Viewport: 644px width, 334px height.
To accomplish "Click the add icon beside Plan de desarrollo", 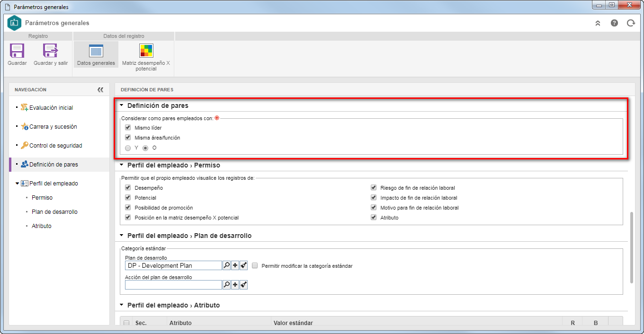I will (235, 266).
